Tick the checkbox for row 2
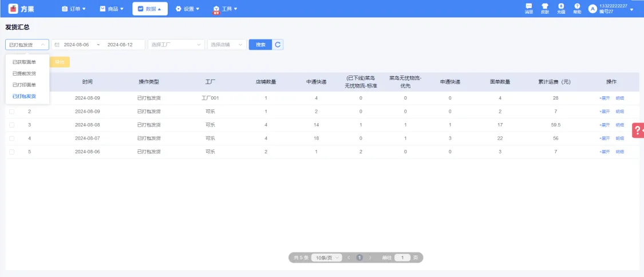Image resolution: width=644 pixels, height=277 pixels. [11, 112]
